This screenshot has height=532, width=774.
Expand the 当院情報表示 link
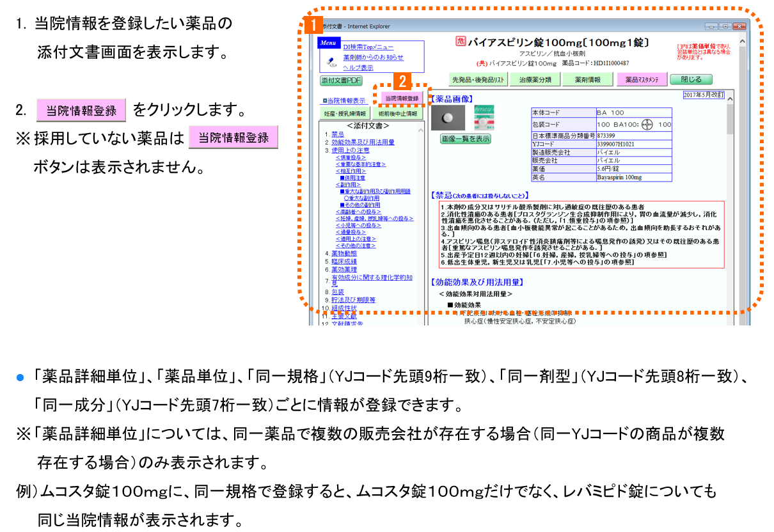(344, 100)
